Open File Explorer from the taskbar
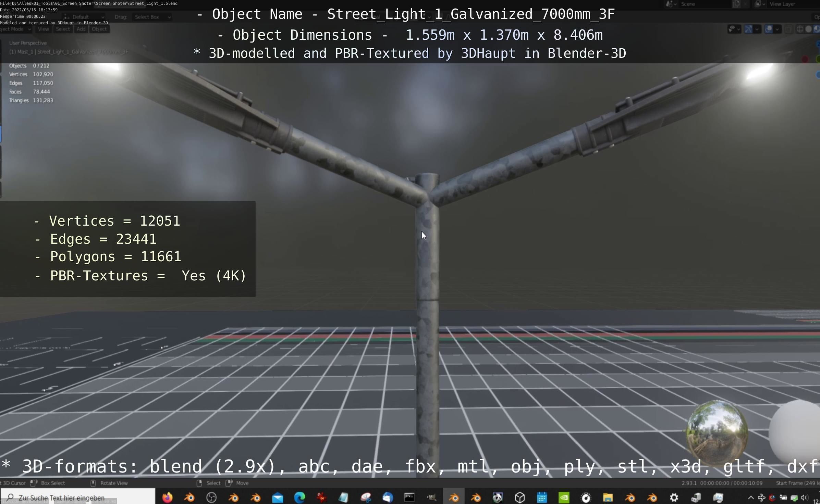This screenshot has width=820, height=504. coord(608,497)
